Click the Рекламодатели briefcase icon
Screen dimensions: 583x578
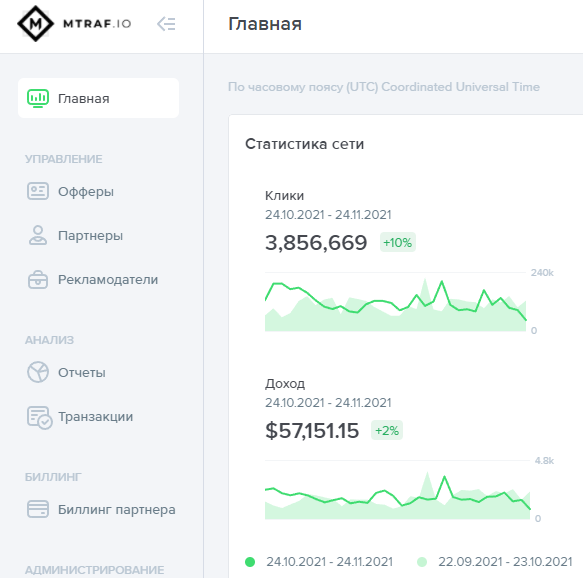click(38, 280)
